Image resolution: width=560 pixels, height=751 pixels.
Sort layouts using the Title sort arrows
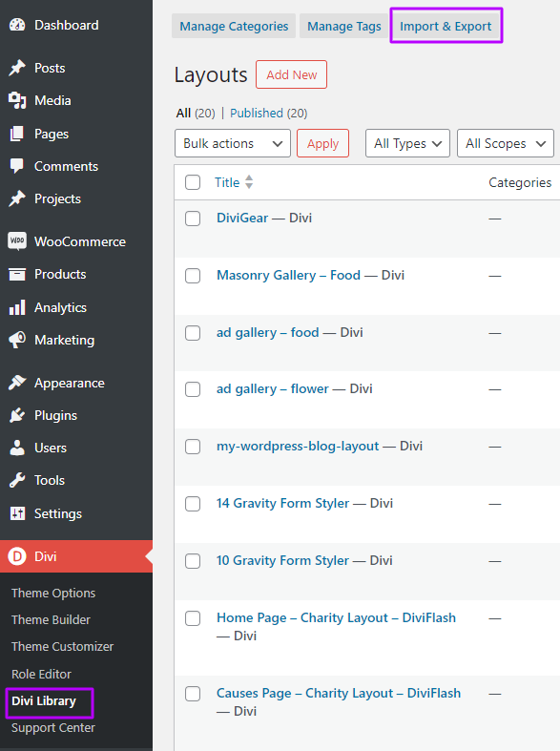[x=248, y=182]
